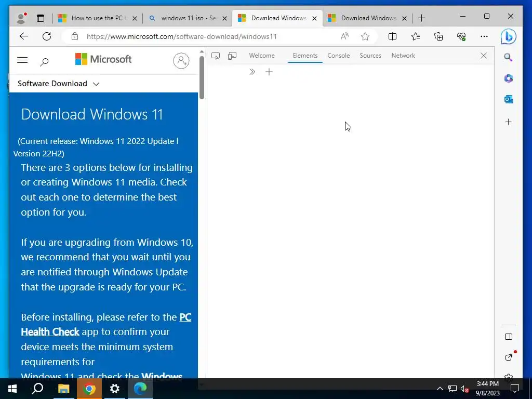Close the 'windows 11 iso' tab

224,18
